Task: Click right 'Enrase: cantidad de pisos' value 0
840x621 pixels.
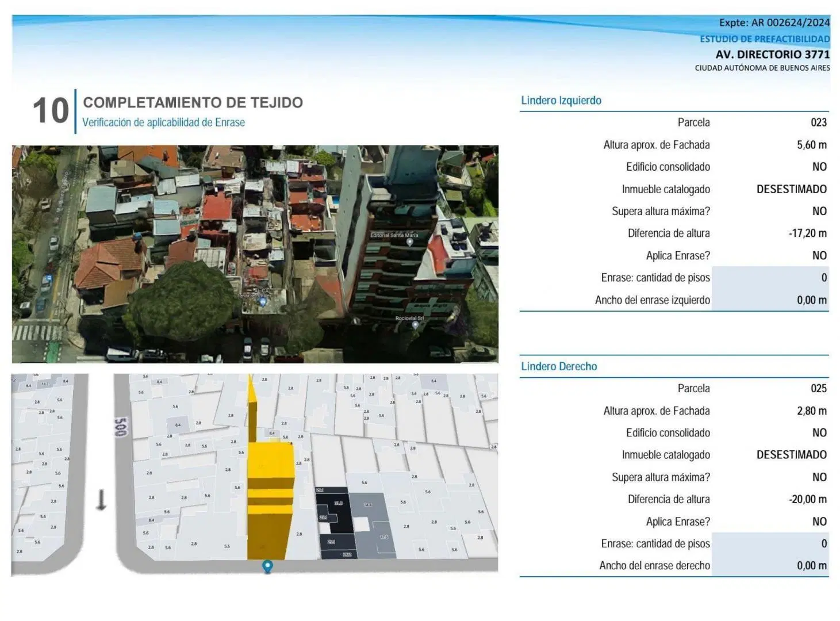Action: click(x=824, y=544)
